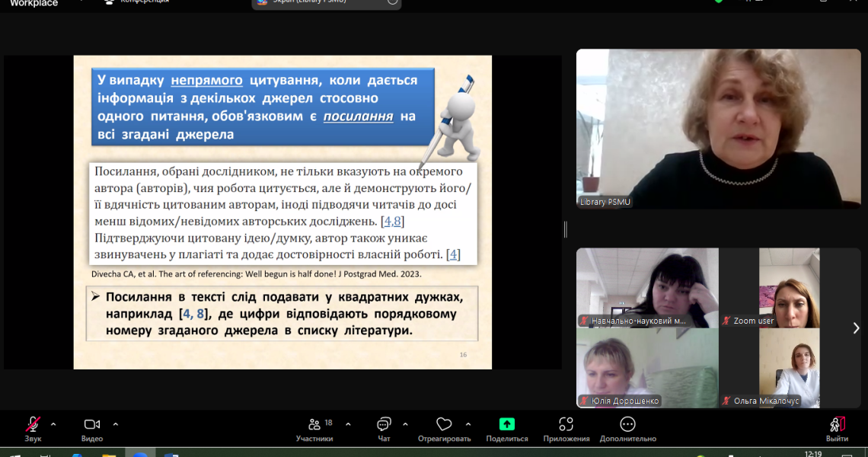Open the Отреагировать reactions heart icon
868x457 pixels.
click(444, 424)
